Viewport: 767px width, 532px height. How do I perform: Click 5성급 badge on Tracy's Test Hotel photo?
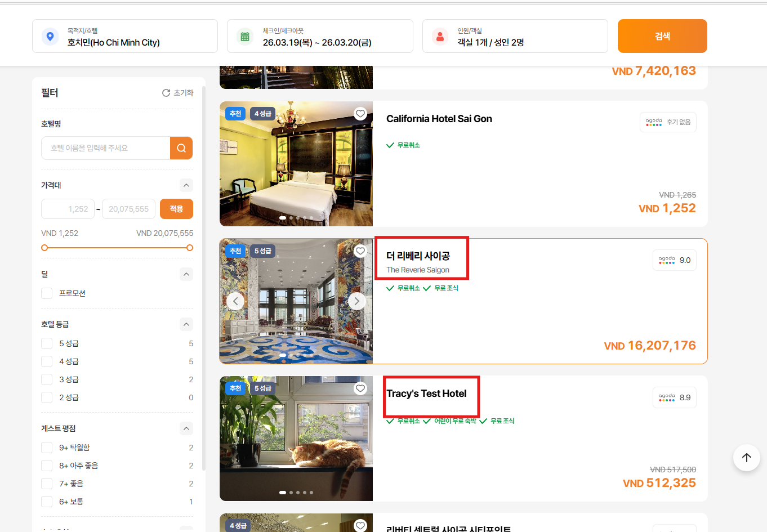(262, 388)
